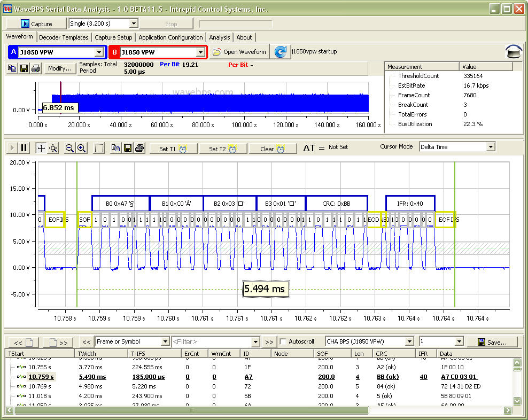
Task: Zoom out the waveform view
Action: pyautogui.click(x=69, y=148)
